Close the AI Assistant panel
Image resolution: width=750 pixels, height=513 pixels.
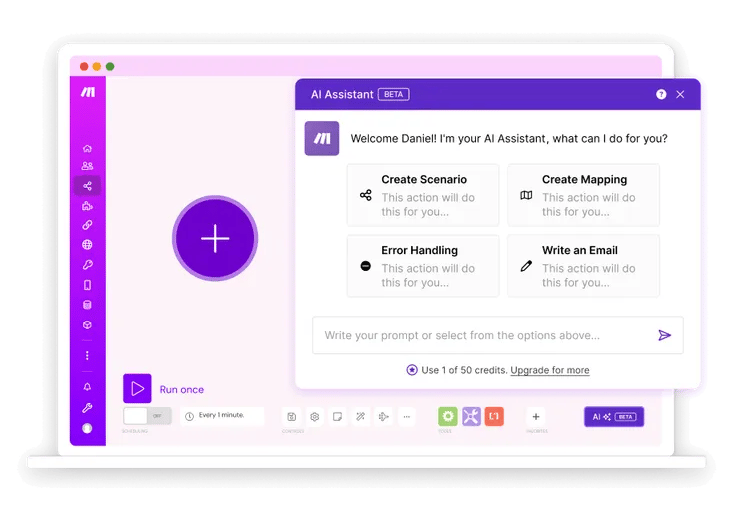680,95
